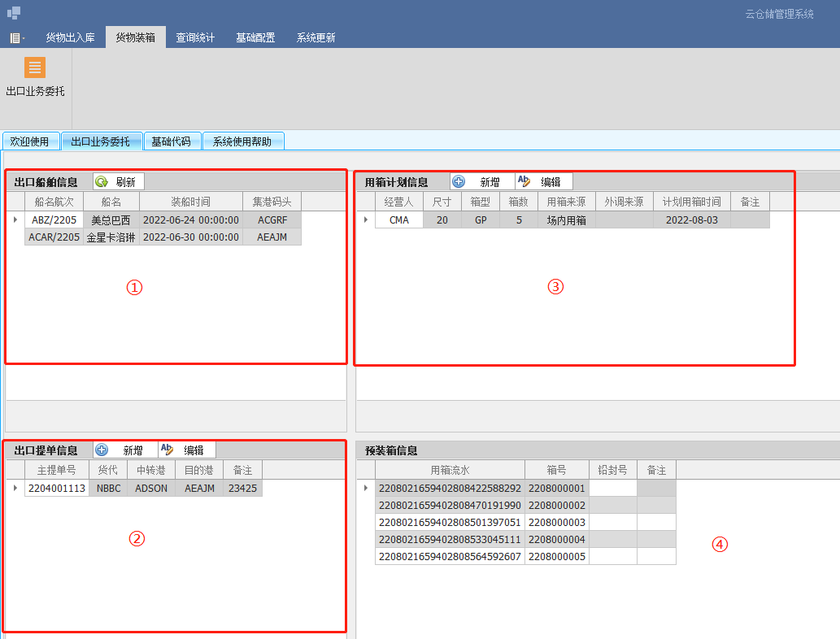Sort by the 装船时间 column header
This screenshot has width=840, height=639.
coord(190,202)
